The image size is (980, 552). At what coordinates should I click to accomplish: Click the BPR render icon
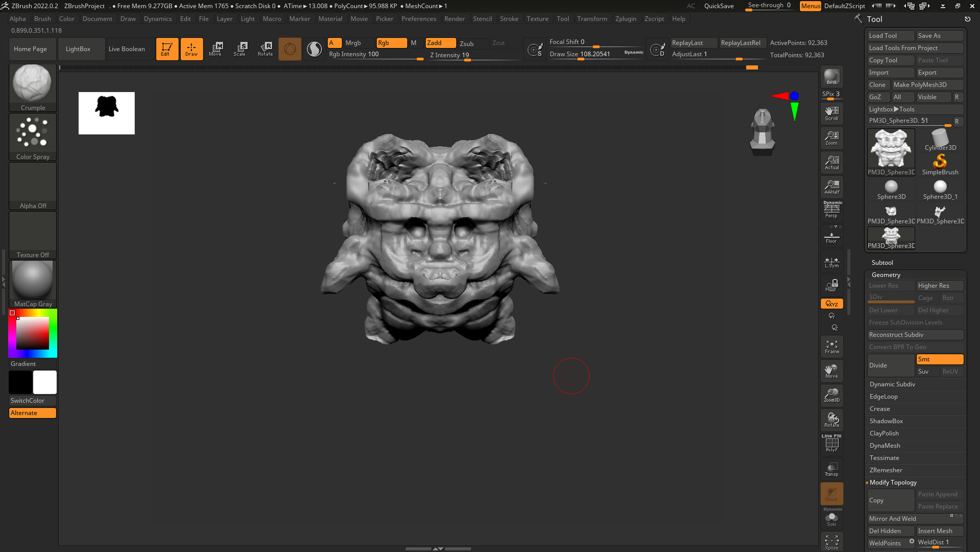pos(831,76)
